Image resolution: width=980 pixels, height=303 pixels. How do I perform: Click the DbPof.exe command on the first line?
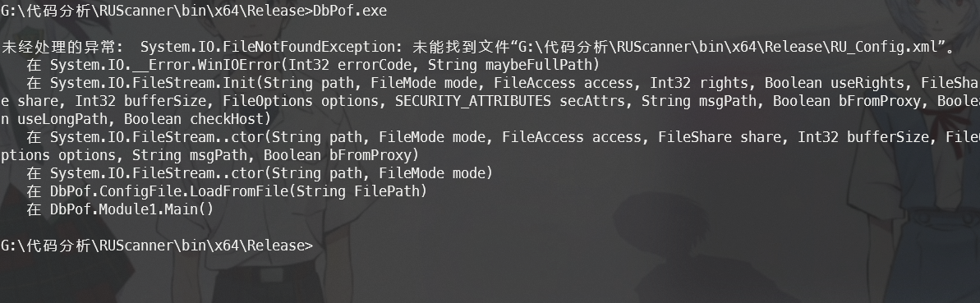tap(350, 11)
